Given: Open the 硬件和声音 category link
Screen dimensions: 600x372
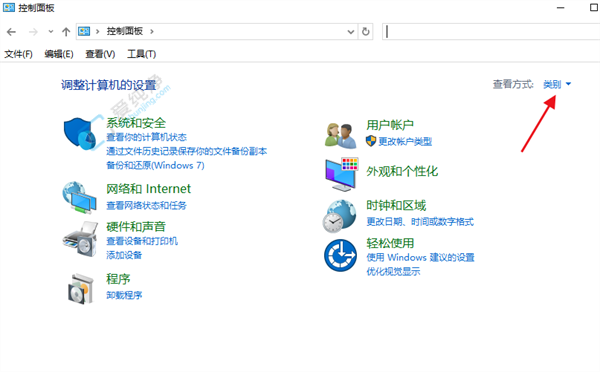Looking at the screenshot, I should pyautogui.click(x=136, y=227).
